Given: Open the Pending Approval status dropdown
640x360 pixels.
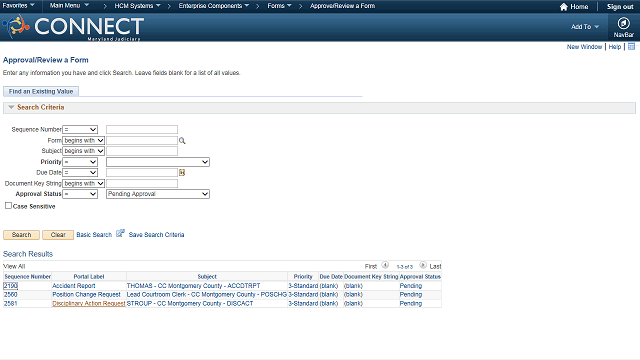Looking at the screenshot, I should coord(158,194).
